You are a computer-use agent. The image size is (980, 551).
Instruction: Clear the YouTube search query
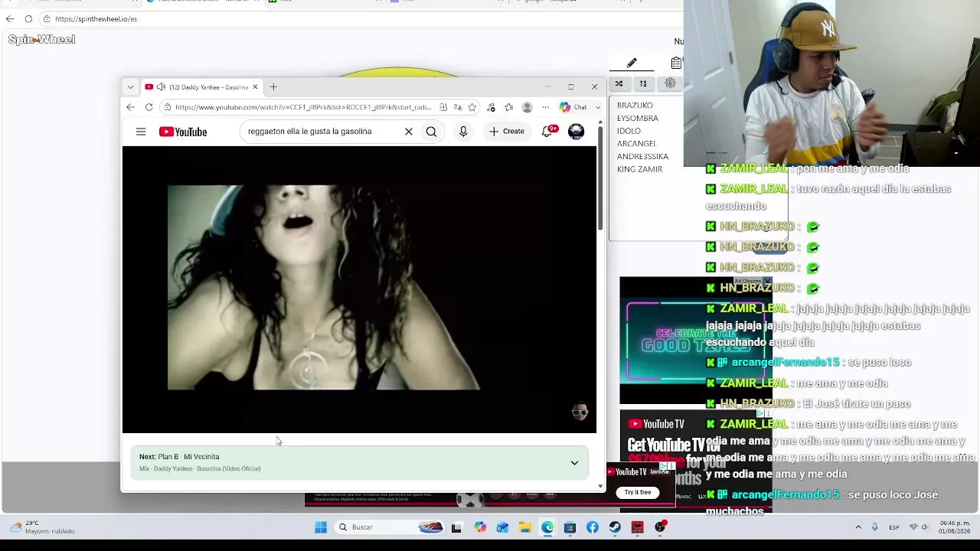[x=409, y=132]
